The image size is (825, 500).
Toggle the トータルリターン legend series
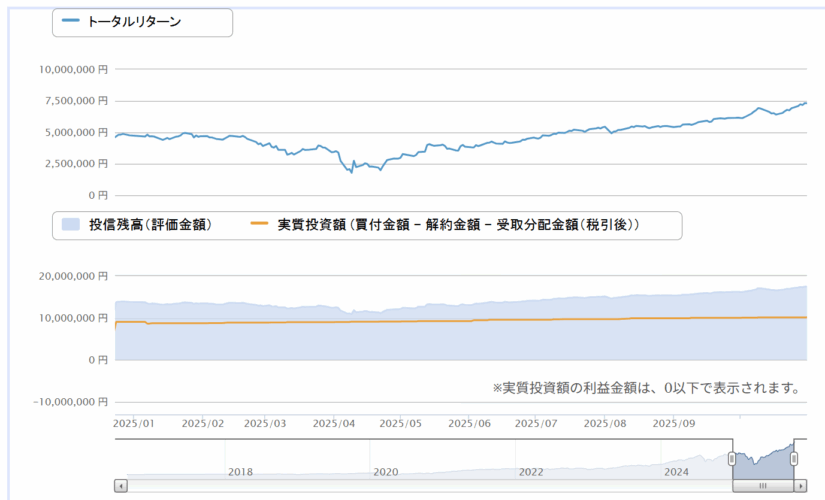pyautogui.click(x=134, y=21)
